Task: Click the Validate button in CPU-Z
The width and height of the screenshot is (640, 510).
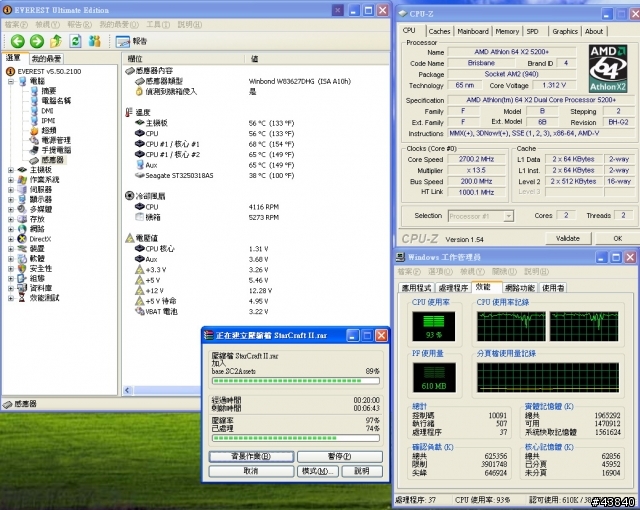Action: coord(568,238)
